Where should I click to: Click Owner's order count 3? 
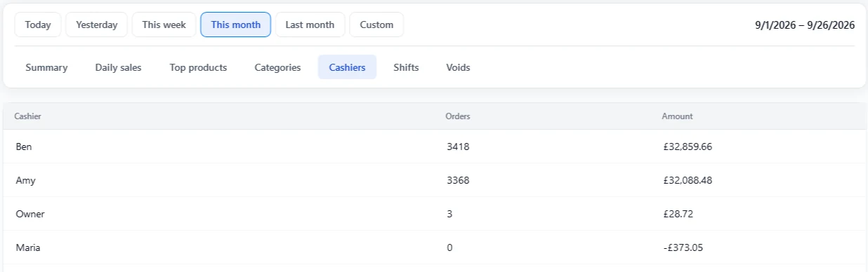[x=449, y=214]
